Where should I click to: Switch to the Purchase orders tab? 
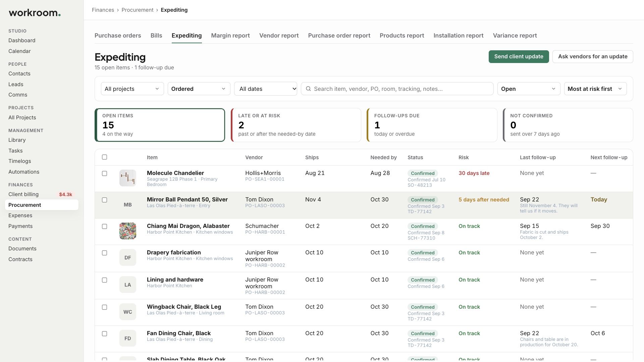(x=118, y=36)
